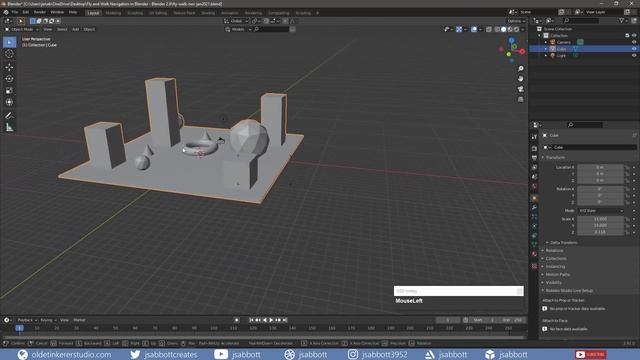
Task: Switch to the Modeling workspace tab
Action: [x=113, y=13]
